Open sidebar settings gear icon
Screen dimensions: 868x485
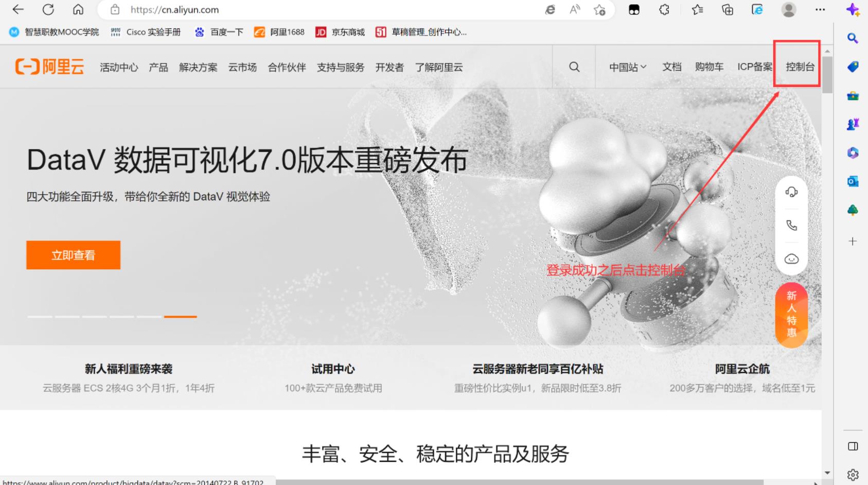853,475
